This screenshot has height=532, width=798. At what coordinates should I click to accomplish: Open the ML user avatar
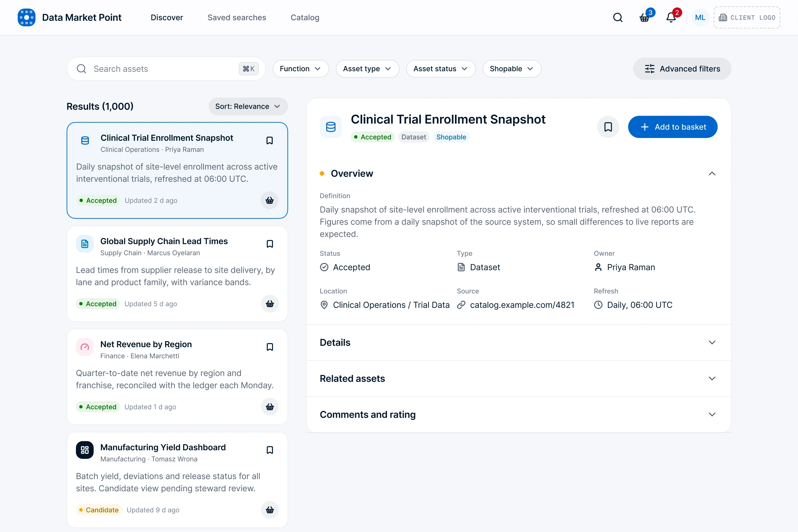pyautogui.click(x=700, y=17)
